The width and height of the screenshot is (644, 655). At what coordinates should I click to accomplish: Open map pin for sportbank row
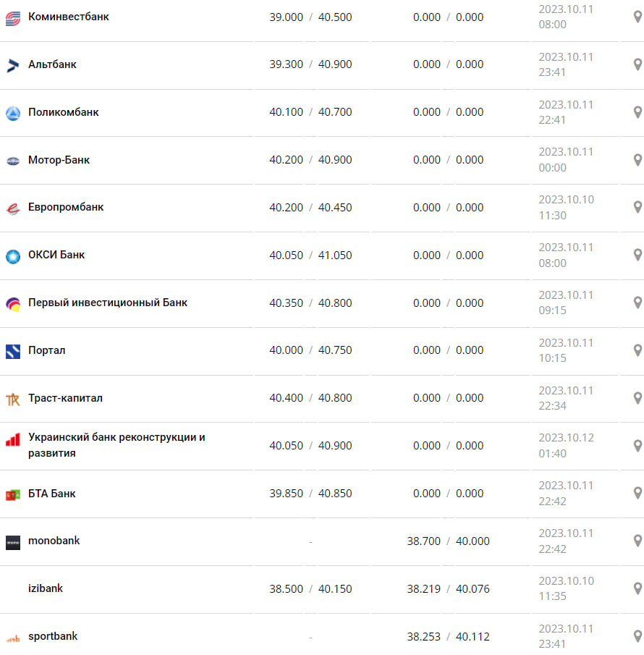pyautogui.click(x=637, y=636)
